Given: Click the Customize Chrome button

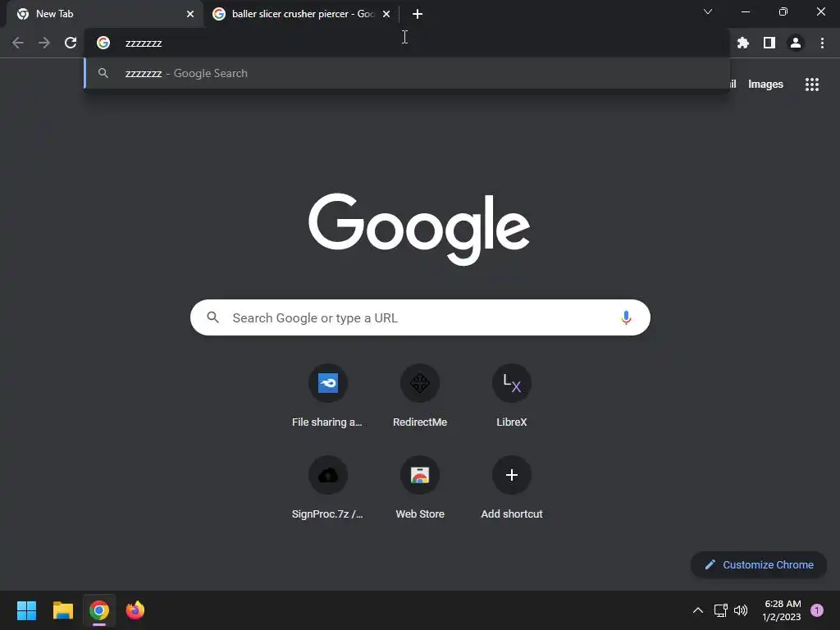Looking at the screenshot, I should [x=759, y=564].
